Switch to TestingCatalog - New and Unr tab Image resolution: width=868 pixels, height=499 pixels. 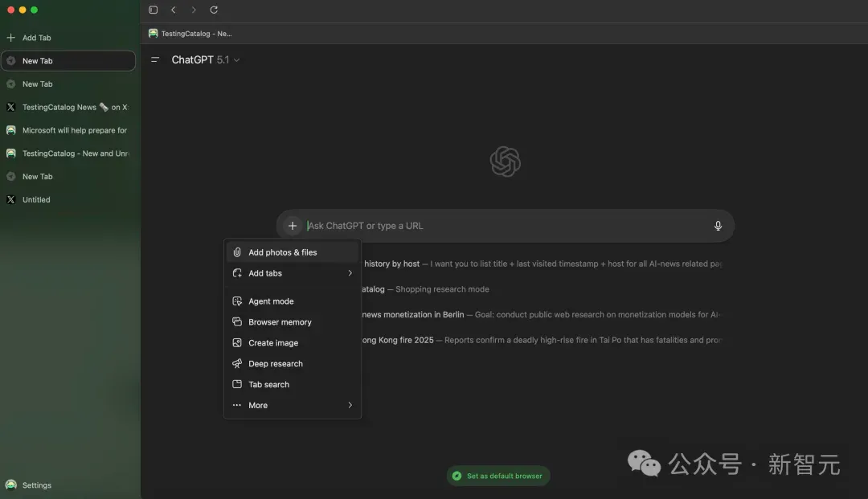[68, 153]
